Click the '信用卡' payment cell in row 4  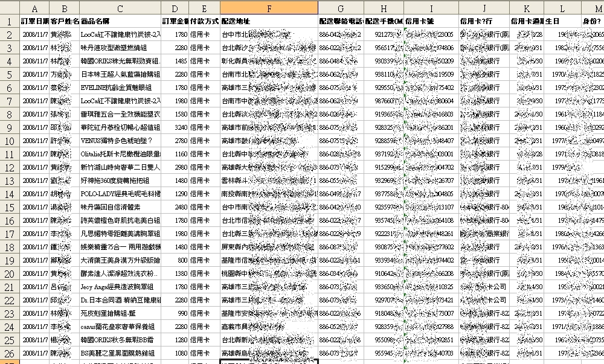(x=205, y=61)
